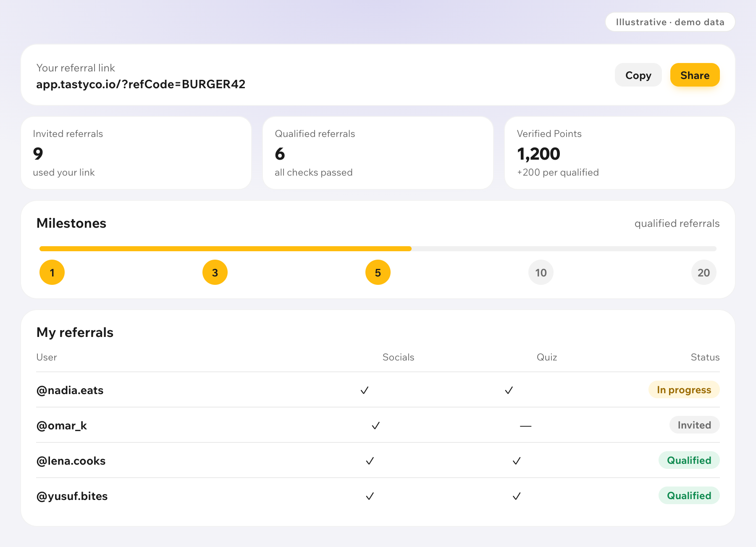Click the milestones progress bar
Screen dimensions: 756x547
378,249
